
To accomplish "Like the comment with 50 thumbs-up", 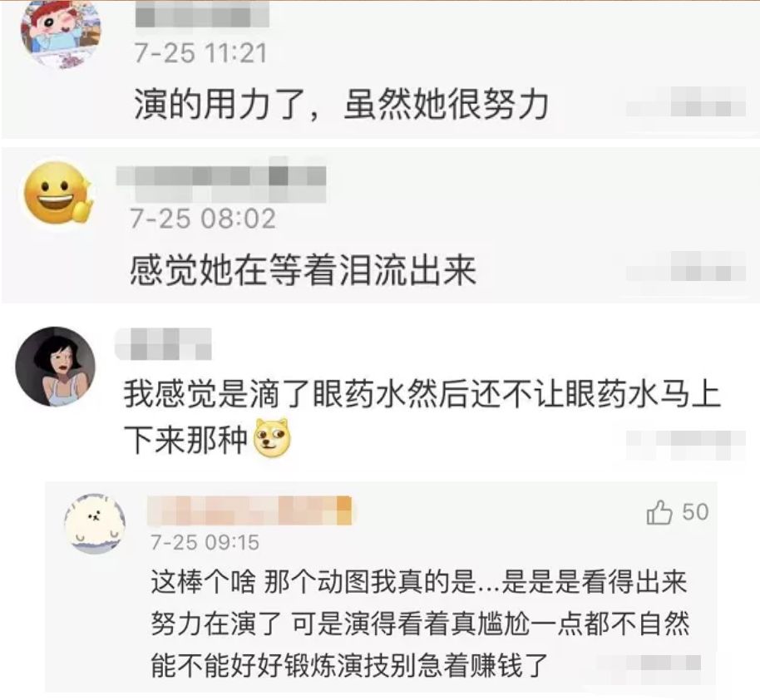I will coord(659,512).
